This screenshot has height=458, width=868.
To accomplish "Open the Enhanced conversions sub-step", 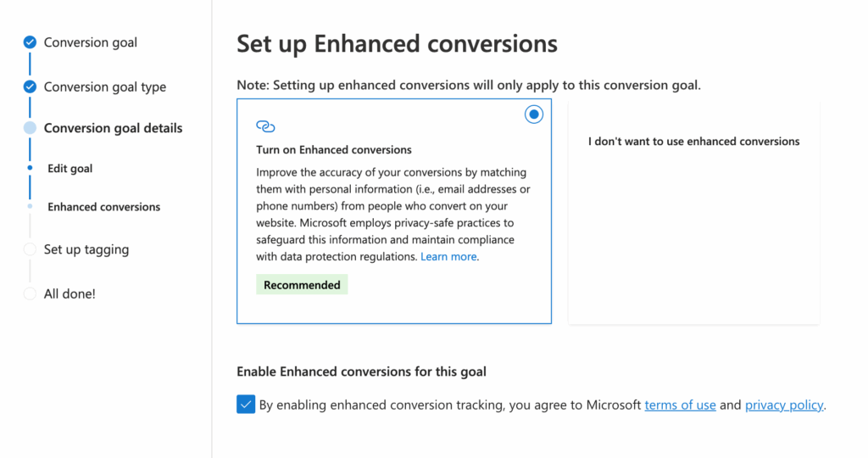I will pos(104,207).
